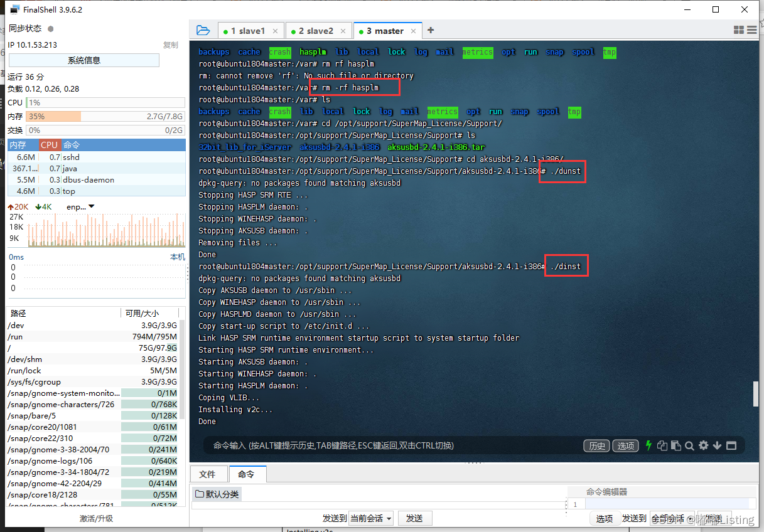
Task: Click line 1 of the command editor
Action: (671, 504)
